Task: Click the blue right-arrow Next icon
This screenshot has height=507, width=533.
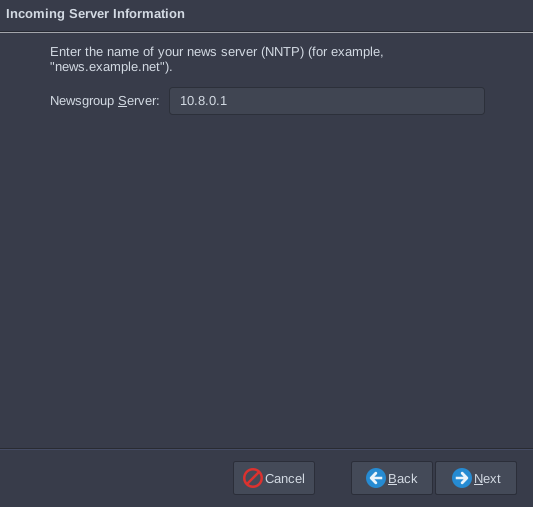Action: tap(462, 478)
